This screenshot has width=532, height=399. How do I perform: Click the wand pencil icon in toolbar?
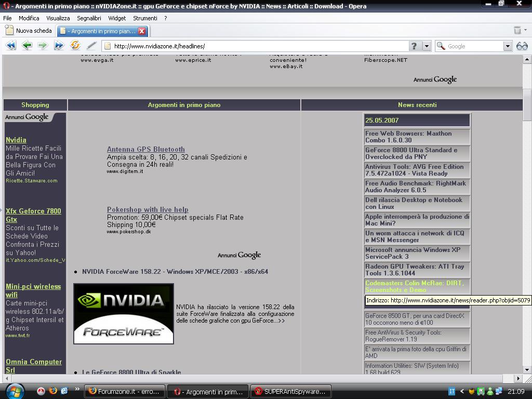pyautogui.click(x=91, y=46)
